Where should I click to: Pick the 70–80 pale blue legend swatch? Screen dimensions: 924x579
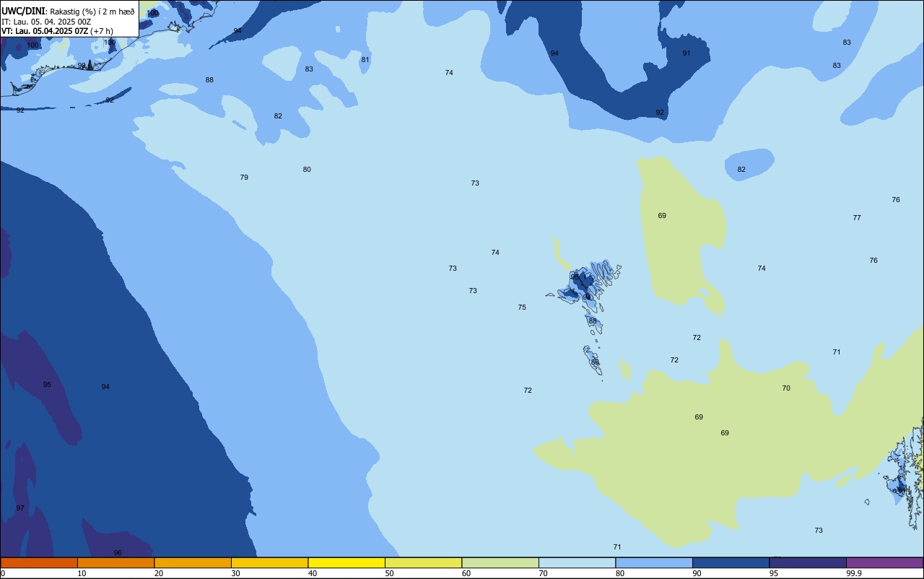point(577,562)
